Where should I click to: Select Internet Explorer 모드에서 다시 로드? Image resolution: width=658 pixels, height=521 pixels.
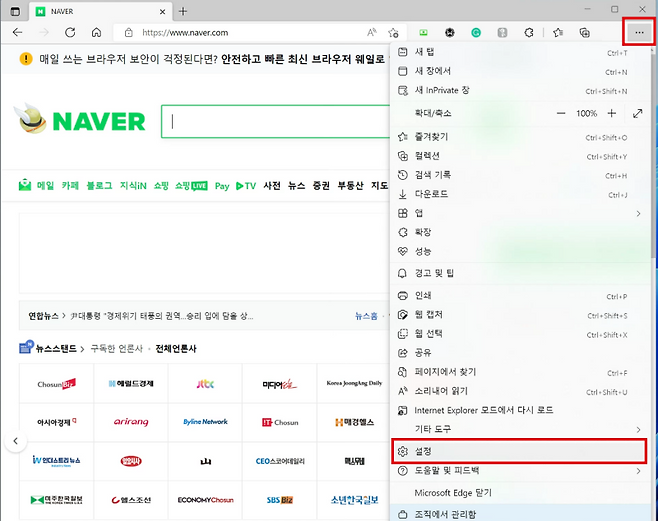pos(520,410)
